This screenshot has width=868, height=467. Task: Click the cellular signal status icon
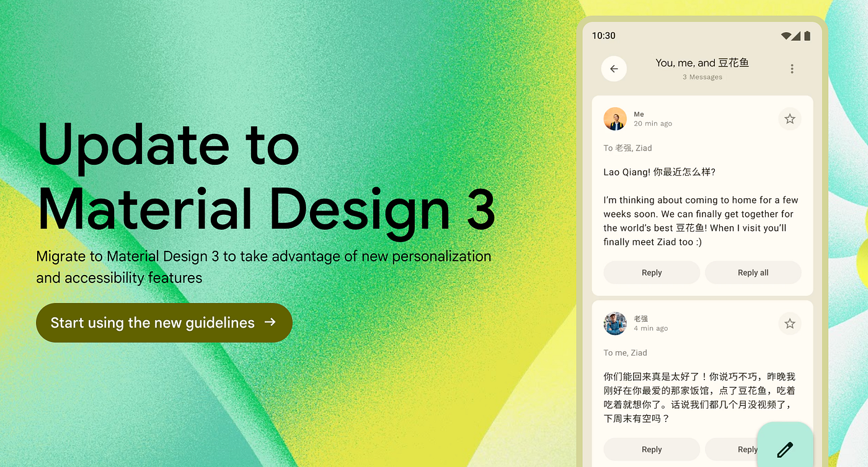[795, 36]
